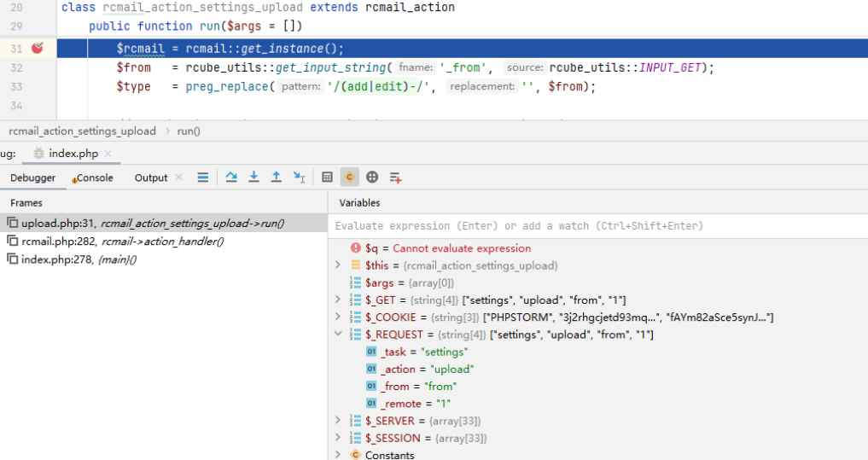
Task: Select the _action = "upload" entry
Action: click(597, 370)
